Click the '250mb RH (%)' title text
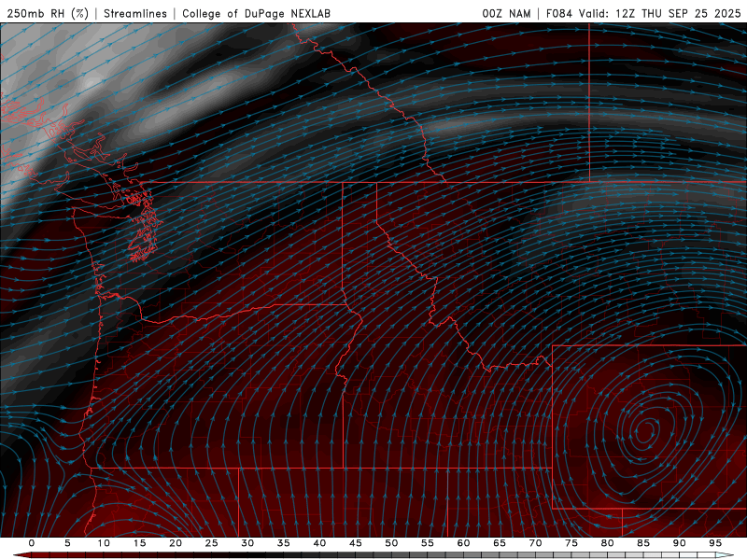 pos(48,13)
